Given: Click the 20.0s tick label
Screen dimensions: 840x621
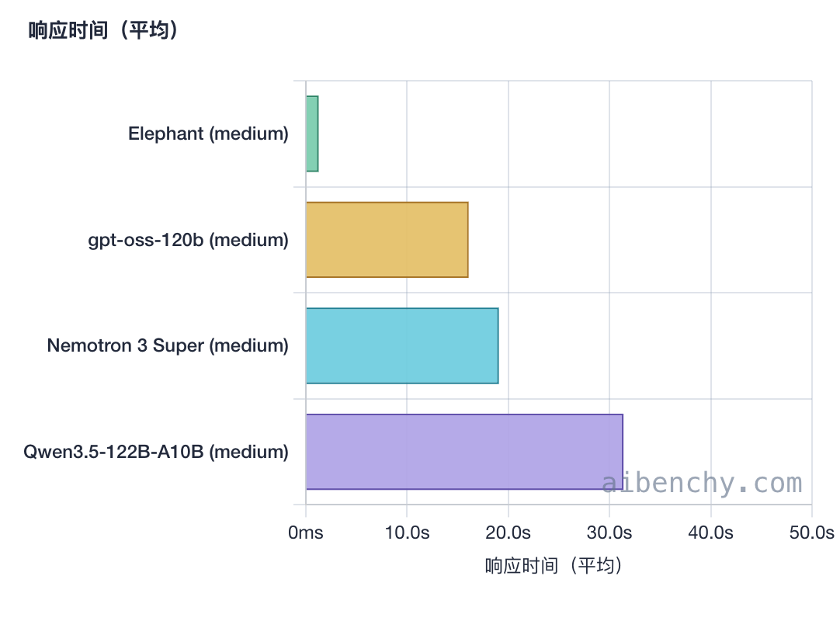Looking at the screenshot, I should coord(509,533).
